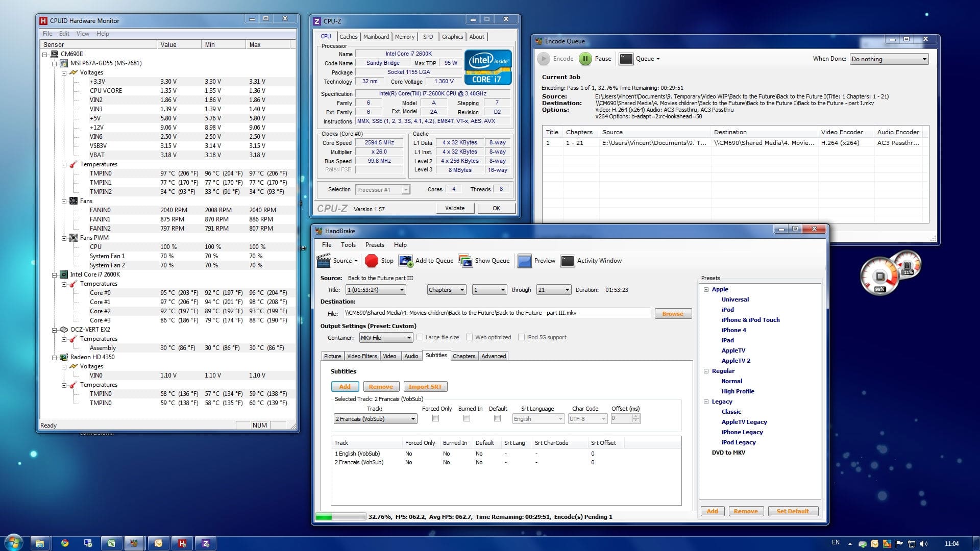Click the destination File path field
The image size is (980, 551).
(x=497, y=313)
